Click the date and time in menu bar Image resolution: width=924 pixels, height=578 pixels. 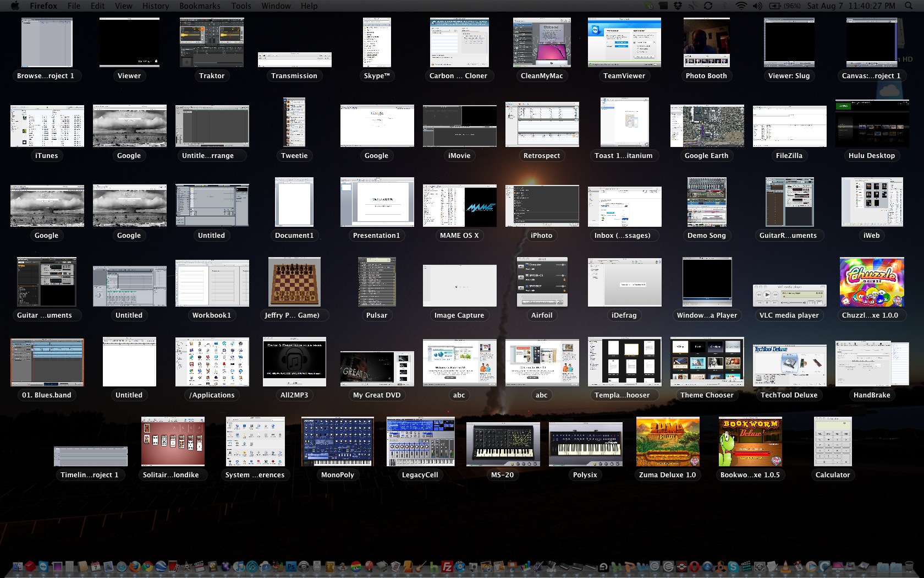pyautogui.click(x=851, y=6)
